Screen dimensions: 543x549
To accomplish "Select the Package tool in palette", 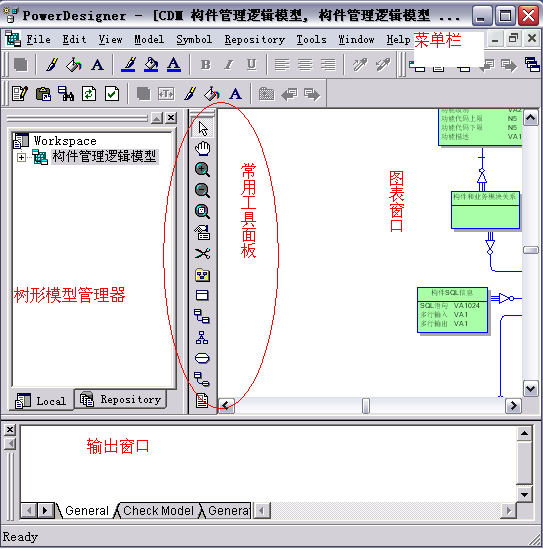I will (202, 275).
